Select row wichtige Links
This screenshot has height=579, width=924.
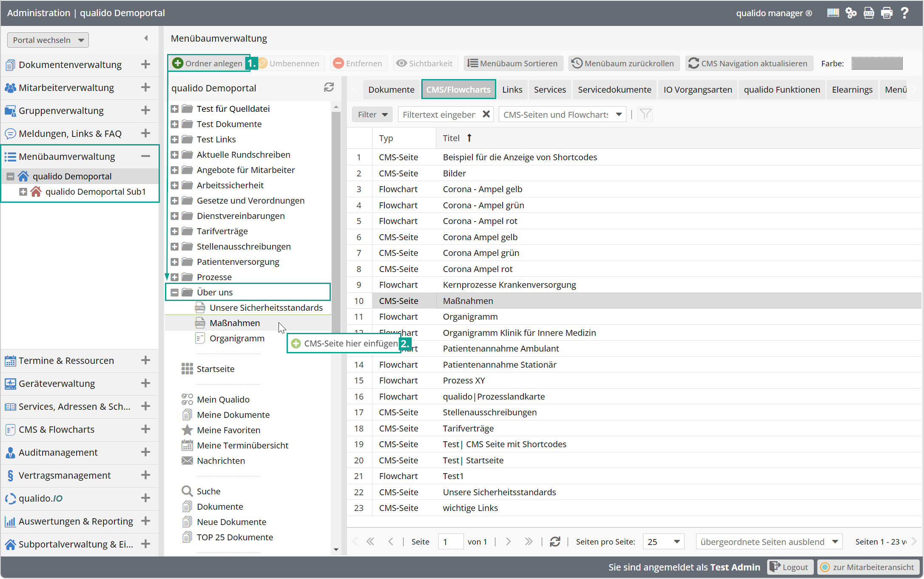click(634, 508)
